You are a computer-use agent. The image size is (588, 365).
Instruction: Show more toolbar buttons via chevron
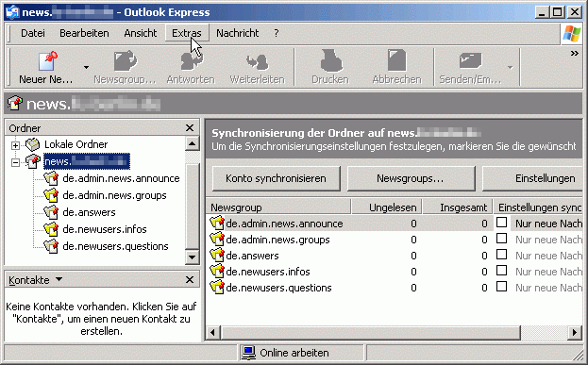[x=574, y=54]
